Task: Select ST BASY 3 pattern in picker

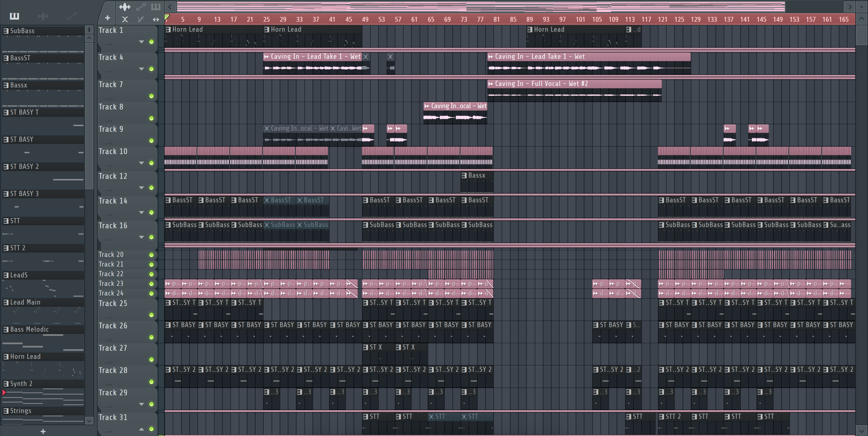Action: [x=43, y=194]
